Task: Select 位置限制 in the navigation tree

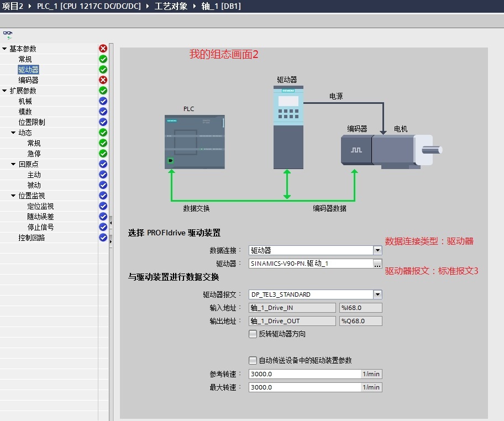Action: pyautogui.click(x=32, y=122)
